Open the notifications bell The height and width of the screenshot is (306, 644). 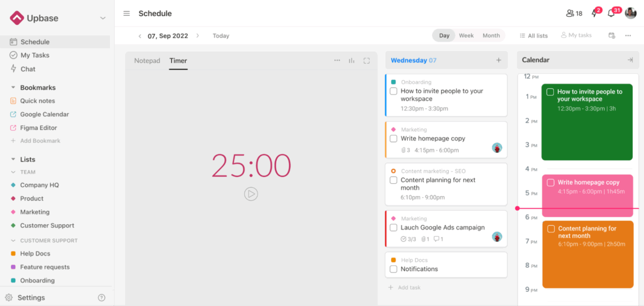611,13
